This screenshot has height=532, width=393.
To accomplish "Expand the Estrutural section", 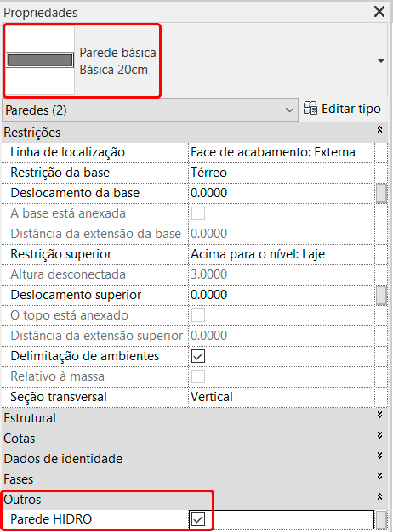I will pos(379,415).
